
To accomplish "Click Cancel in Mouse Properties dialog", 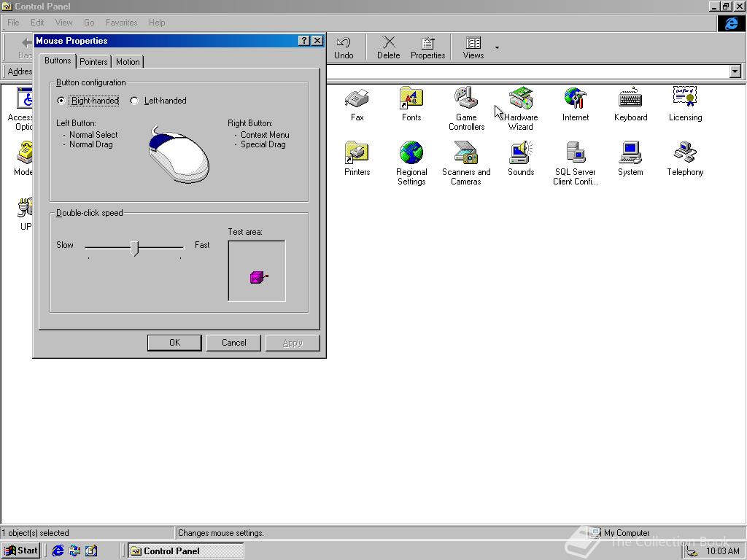I will (x=233, y=343).
